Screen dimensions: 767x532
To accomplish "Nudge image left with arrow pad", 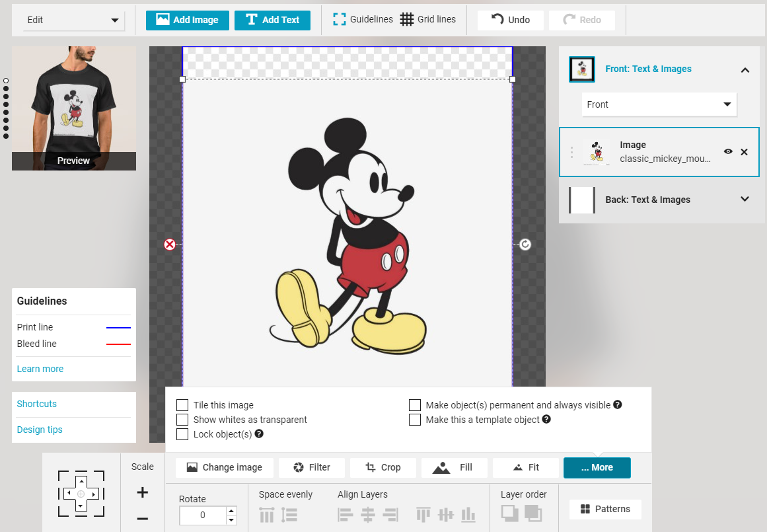I will pos(69,494).
